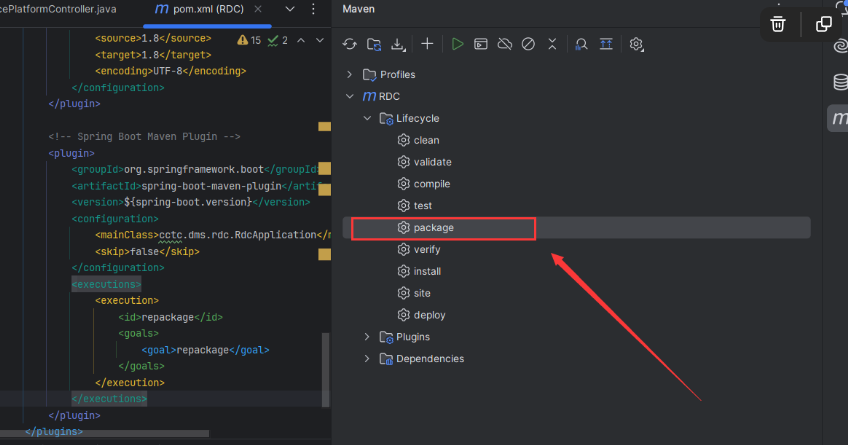
Task: Click the <encoding>UTF-8</encoding> line
Action: point(170,71)
